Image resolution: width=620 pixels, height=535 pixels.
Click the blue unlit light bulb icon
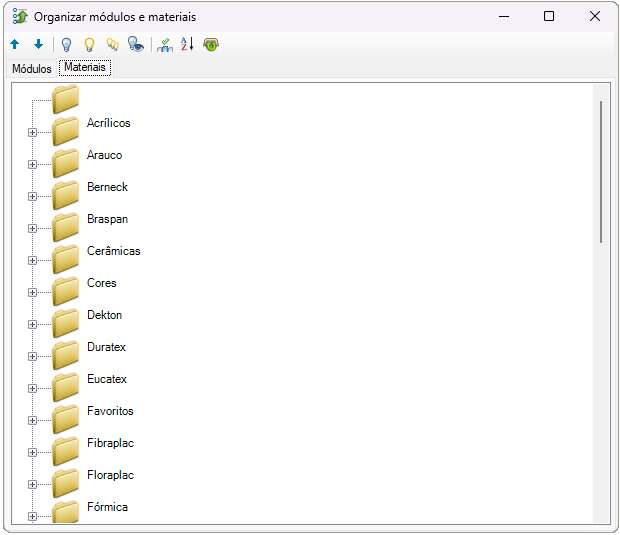click(66, 44)
